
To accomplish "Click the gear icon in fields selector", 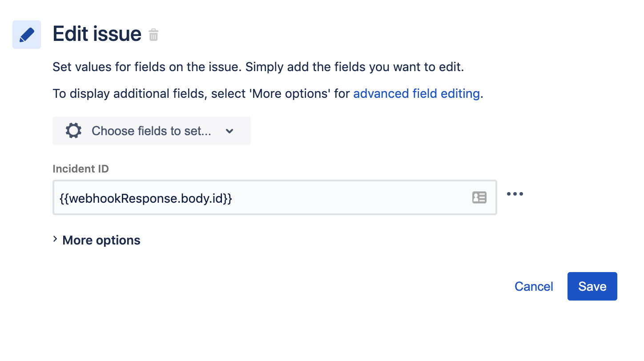I will pos(73,131).
